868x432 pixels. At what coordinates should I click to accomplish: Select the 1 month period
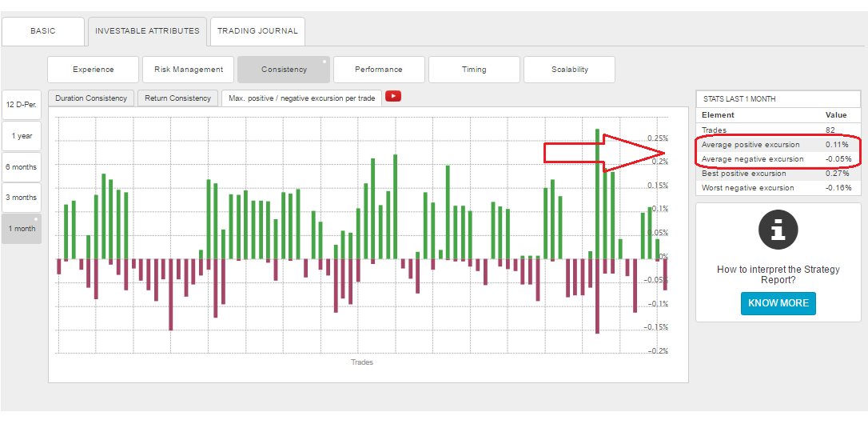click(x=22, y=229)
